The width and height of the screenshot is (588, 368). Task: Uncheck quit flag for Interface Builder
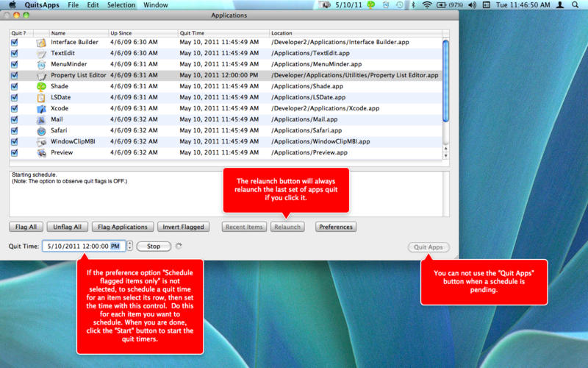coord(14,43)
